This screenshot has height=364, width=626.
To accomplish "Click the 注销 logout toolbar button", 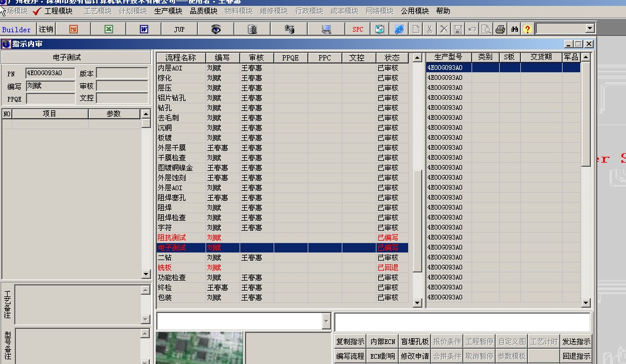I will pyautogui.click(x=46, y=29).
